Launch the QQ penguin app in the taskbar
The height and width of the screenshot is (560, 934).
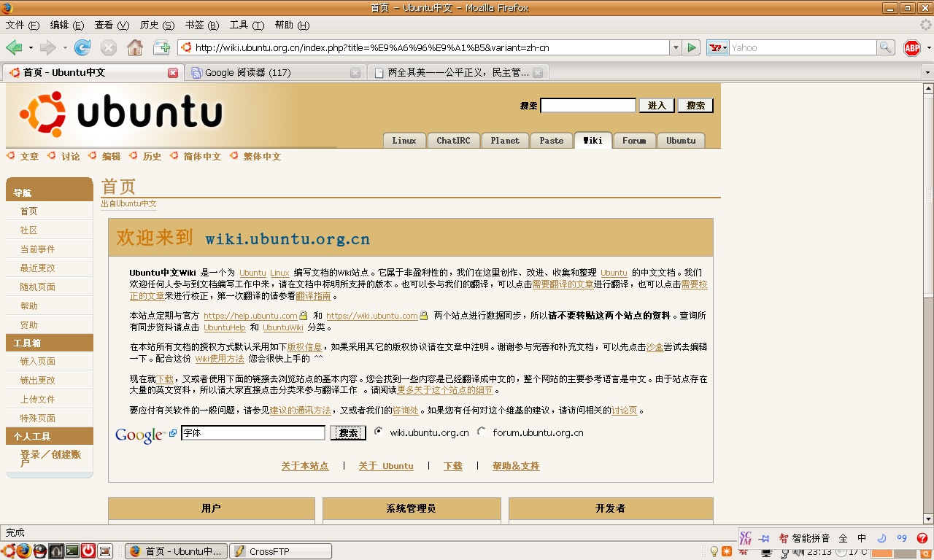point(40,551)
